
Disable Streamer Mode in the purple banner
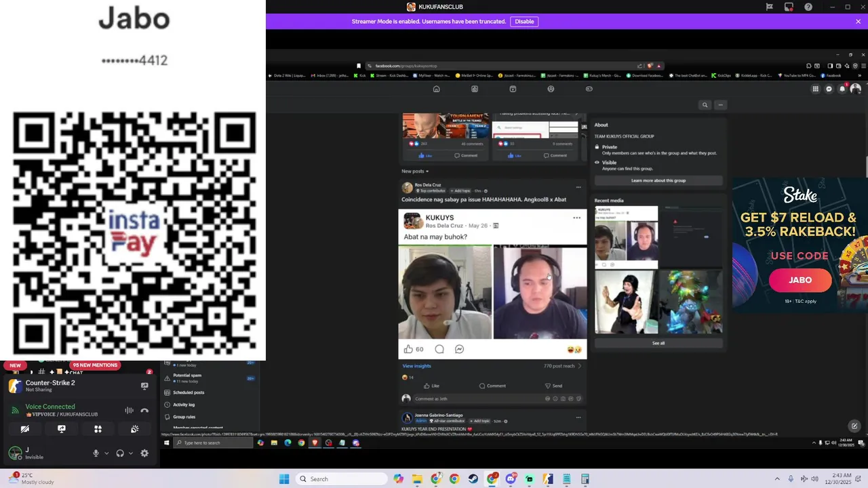[x=524, y=22]
